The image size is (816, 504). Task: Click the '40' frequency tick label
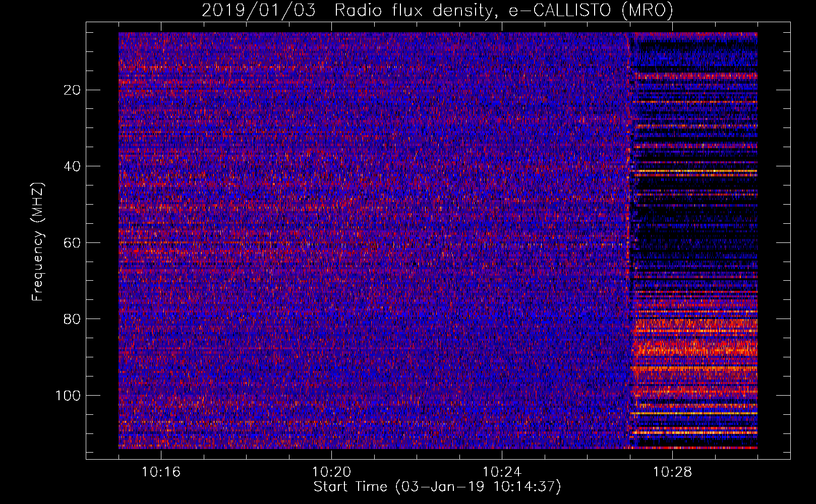tap(73, 166)
